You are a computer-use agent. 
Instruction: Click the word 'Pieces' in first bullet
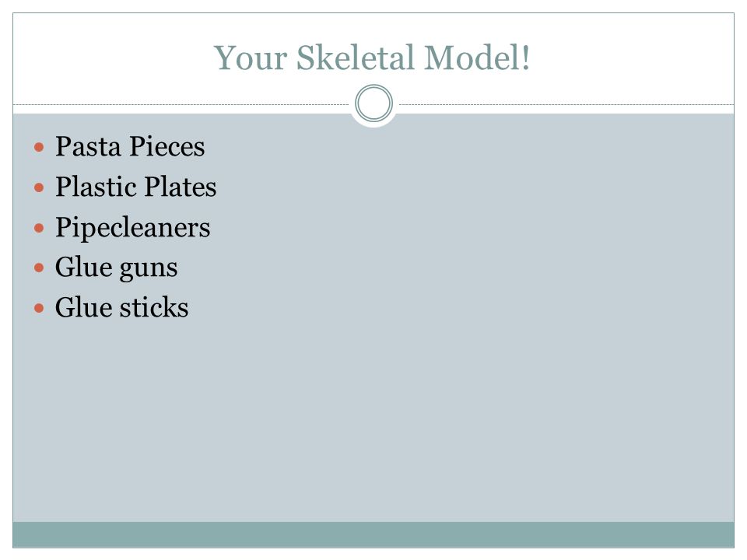click(167, 146)
